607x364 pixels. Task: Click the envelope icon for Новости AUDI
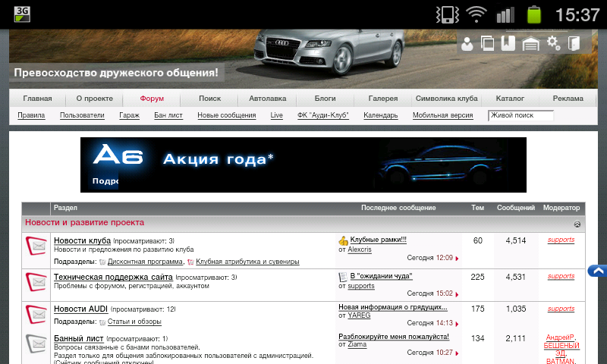tap(36, 314)
